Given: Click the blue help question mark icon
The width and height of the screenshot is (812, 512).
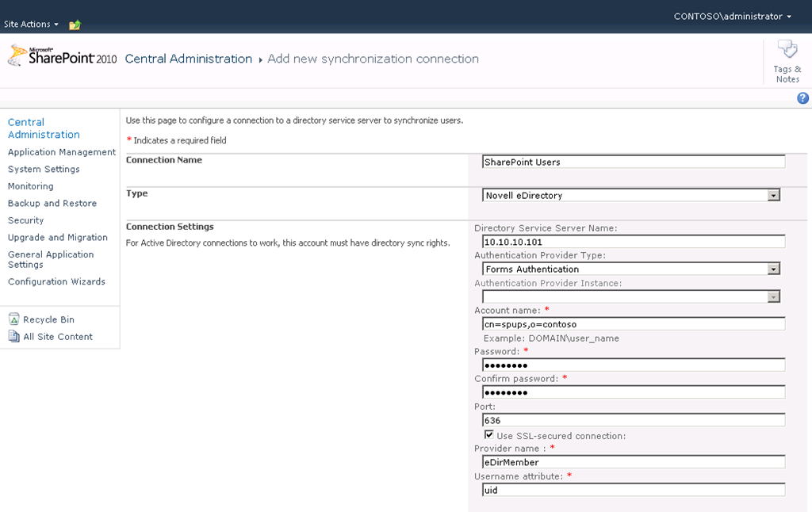Looking at the screenshot, I should point(802,98).
